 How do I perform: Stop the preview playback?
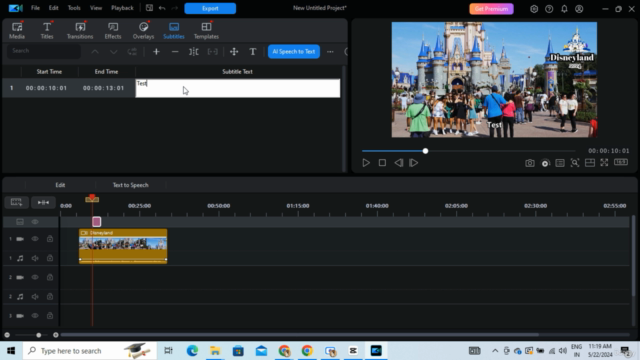tap(382, 163)
